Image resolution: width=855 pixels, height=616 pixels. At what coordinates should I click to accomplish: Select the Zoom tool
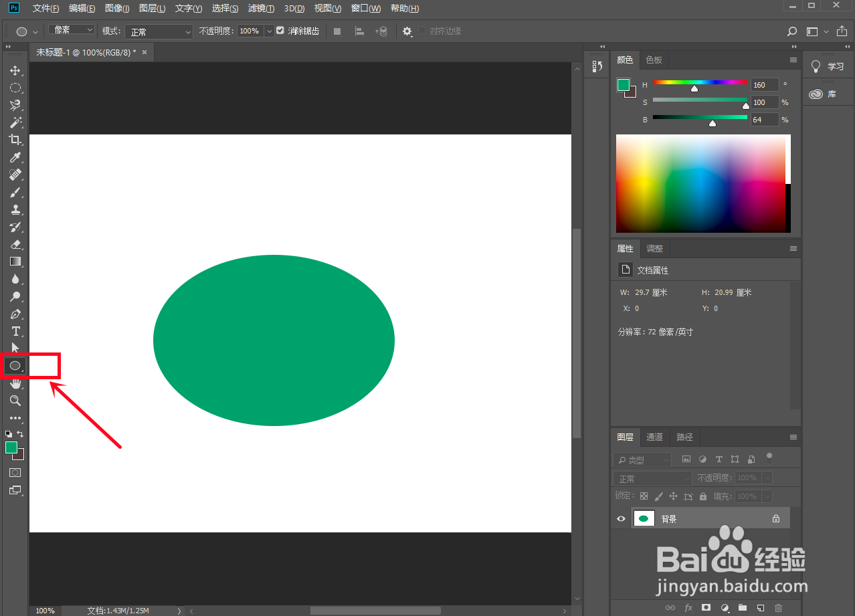15,401
